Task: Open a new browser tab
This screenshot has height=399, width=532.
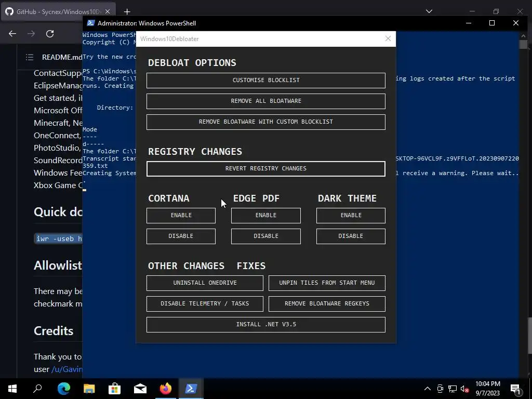Action: [127, 12]
